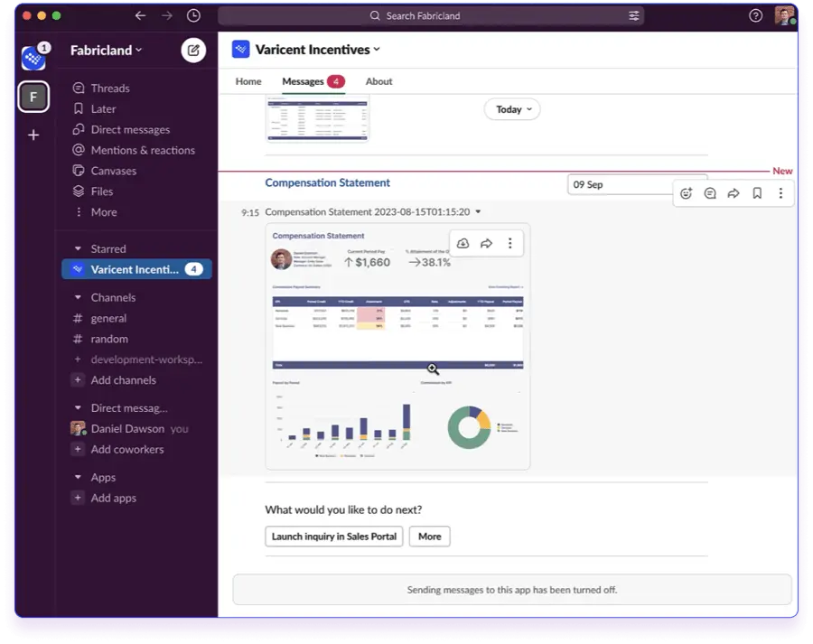The height and width of the screenshot is (644, 813).
Task: Reply in thread to the message
Action: (x=710, y=193)
